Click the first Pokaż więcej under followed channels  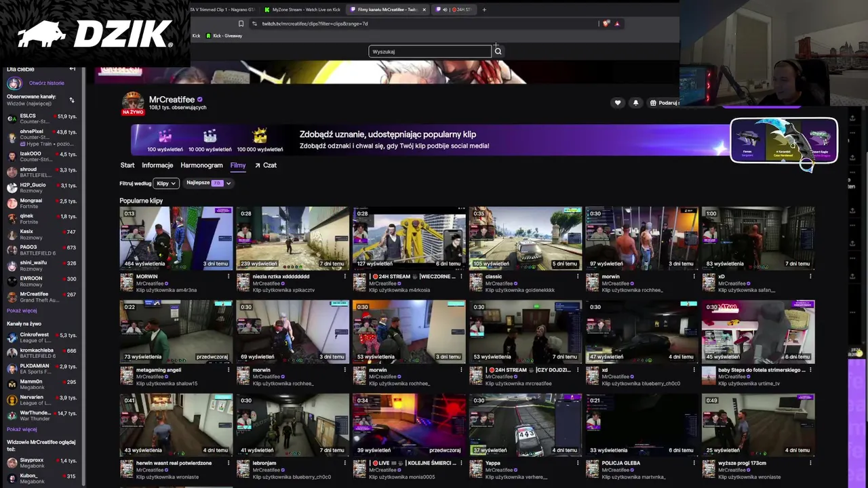22,311
